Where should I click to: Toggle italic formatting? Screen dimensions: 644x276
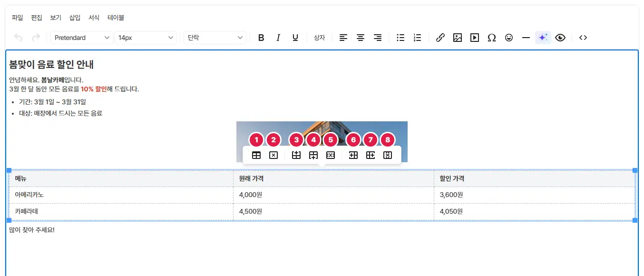[278, 38]
